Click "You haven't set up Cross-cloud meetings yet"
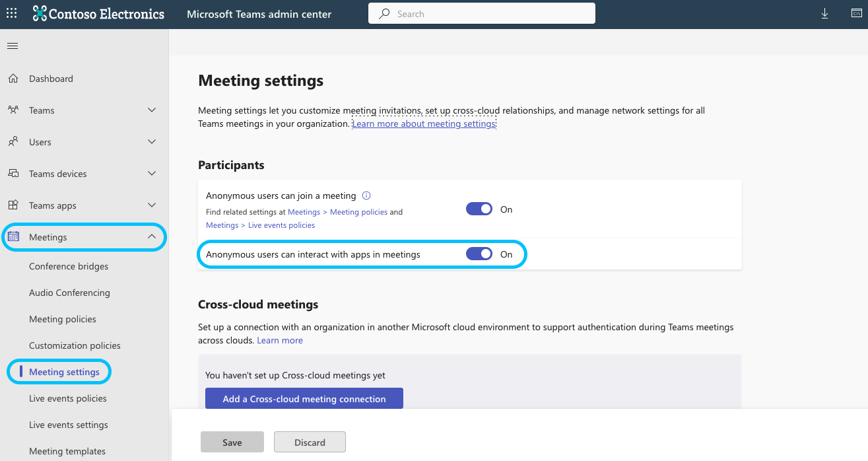Image resolution: width=868 pixels, height=461 pixels. pyautogui.click(x=295, y=375)
